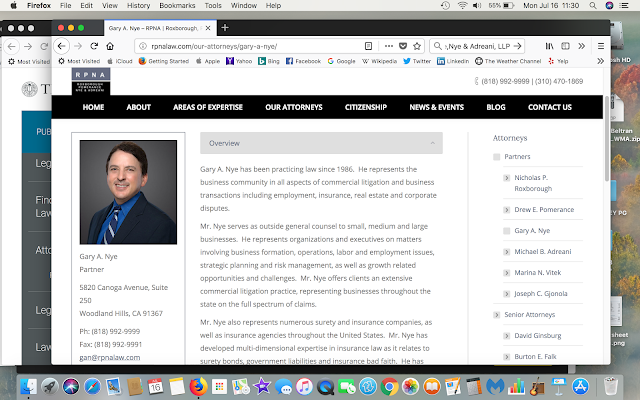Click the URL address field
The height and width of the screenshot is (400, 640).
point(253,46)
